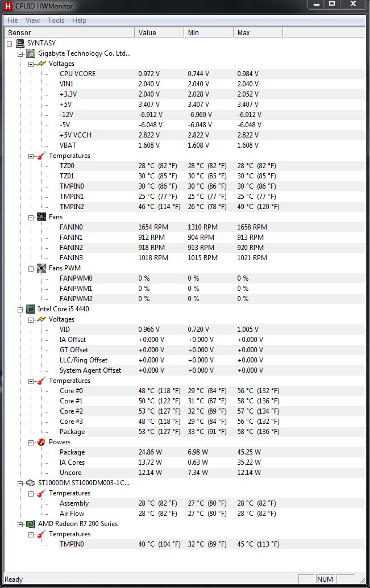Click the Fans PWM category icon

(x=41, y=268)
